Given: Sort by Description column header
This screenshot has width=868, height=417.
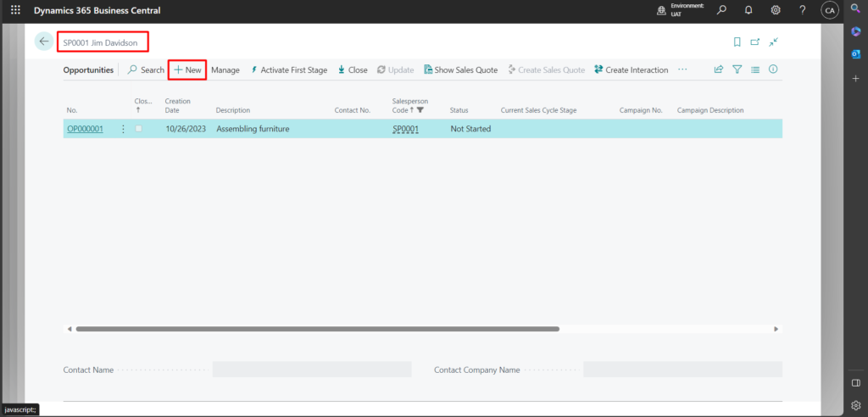Looking at the screenshot, I should click(x=233, y=110).
